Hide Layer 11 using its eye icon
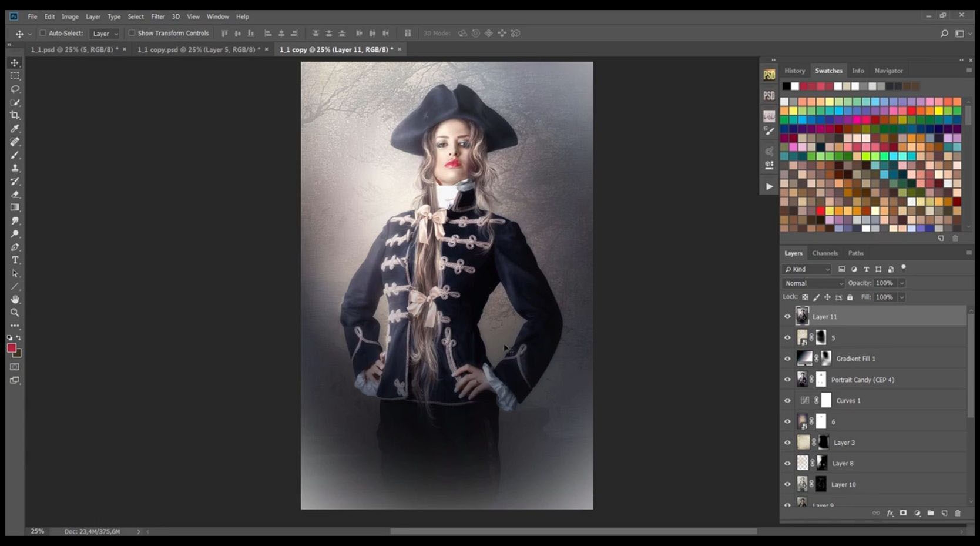980x546 pixels. (x=787, y=317)
